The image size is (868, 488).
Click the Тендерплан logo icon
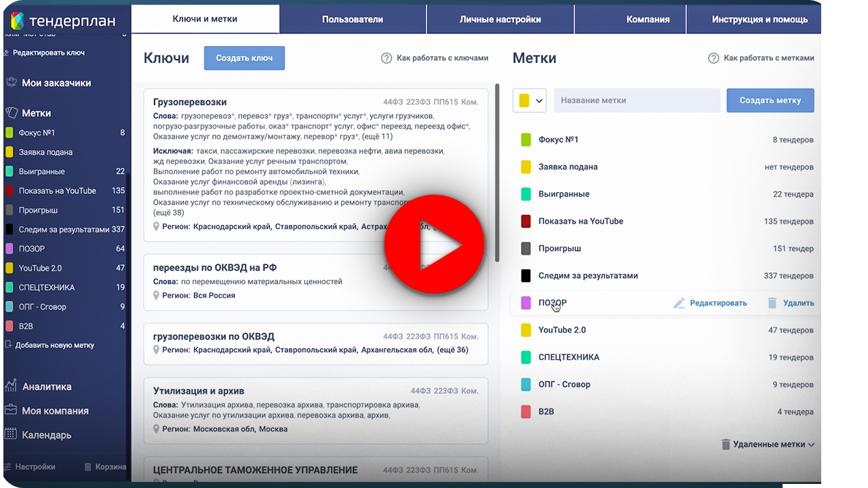pos(16,20)
